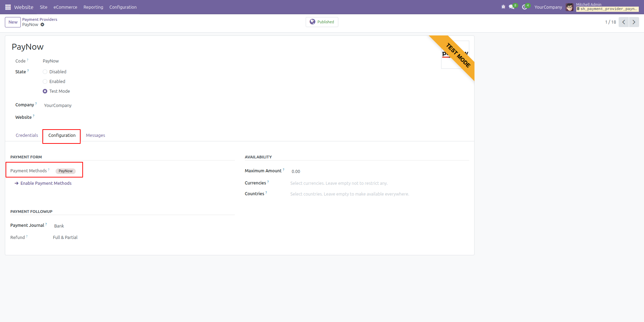Click the help mark beside Company

36,104
